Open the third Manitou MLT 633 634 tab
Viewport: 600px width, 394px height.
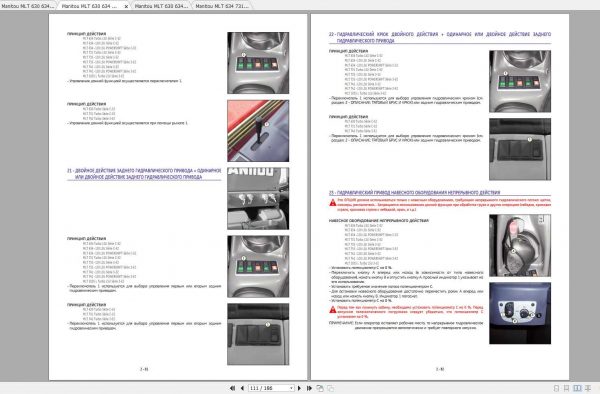(161, 6)
